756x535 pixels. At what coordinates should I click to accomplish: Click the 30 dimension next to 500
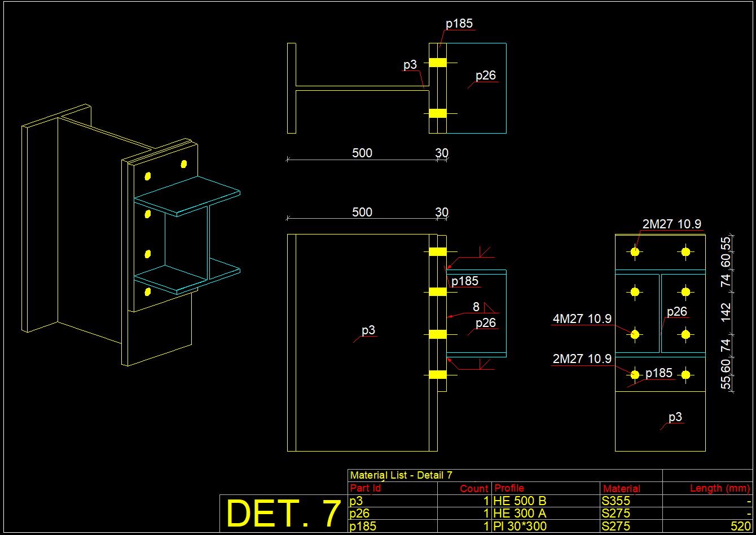tap(442, 212)
